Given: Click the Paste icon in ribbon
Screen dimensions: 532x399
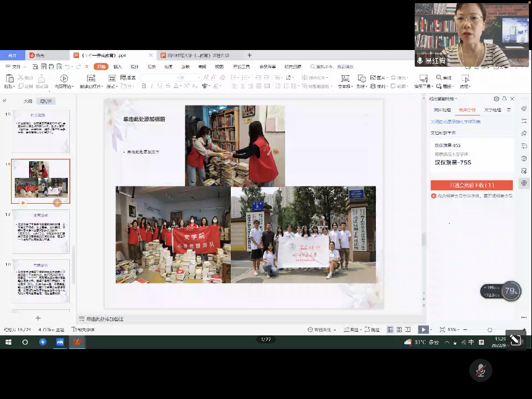Looking at the screenshot, I should (9, 79).
